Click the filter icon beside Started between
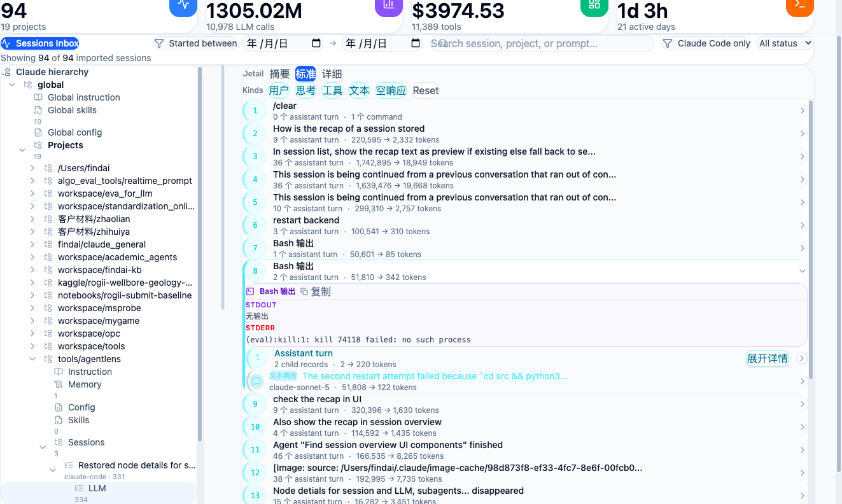The height and width of the screenshot is (504, 842). point(159,43)
